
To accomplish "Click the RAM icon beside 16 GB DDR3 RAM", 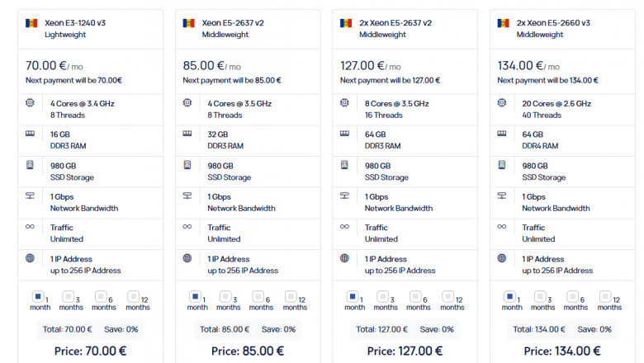I will point(30,134).
